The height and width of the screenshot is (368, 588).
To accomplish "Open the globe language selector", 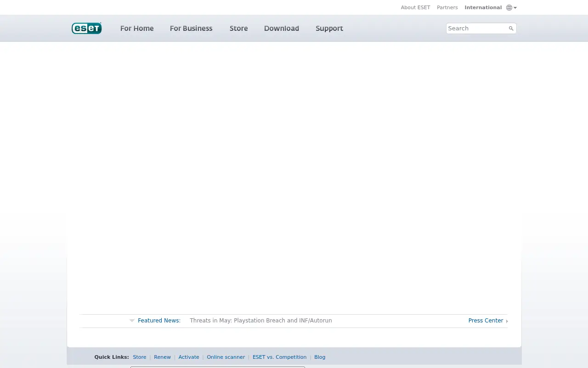I will tap(511, 7).
